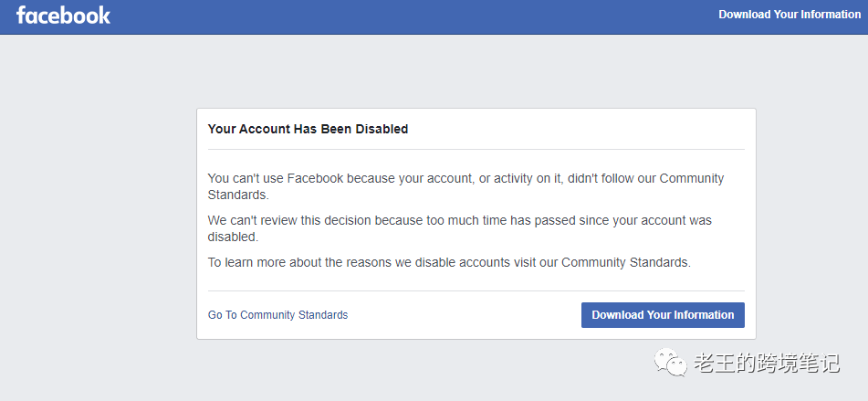
Task: Click the sentence starting 'We can't review this decision'
Action: [459, 221]
